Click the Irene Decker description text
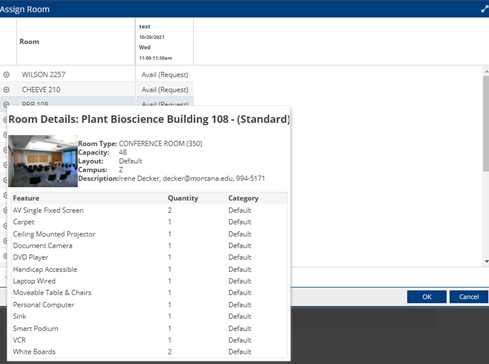 coord(192,178)
